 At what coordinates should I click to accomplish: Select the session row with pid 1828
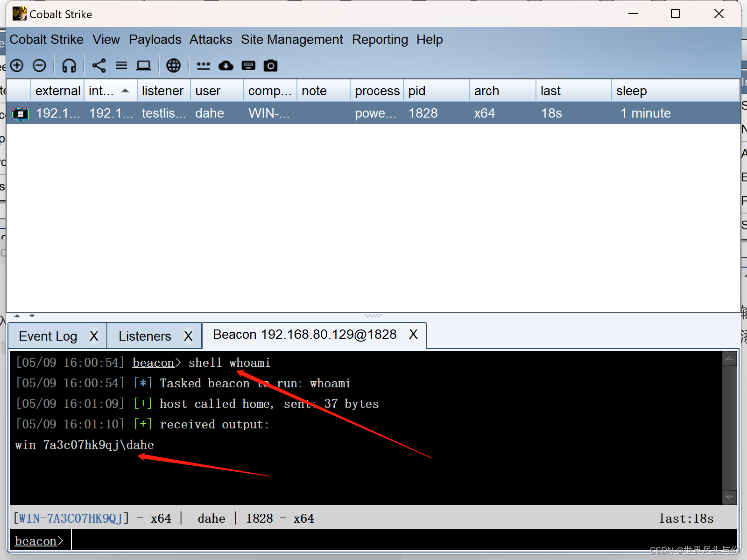[373, 113]
